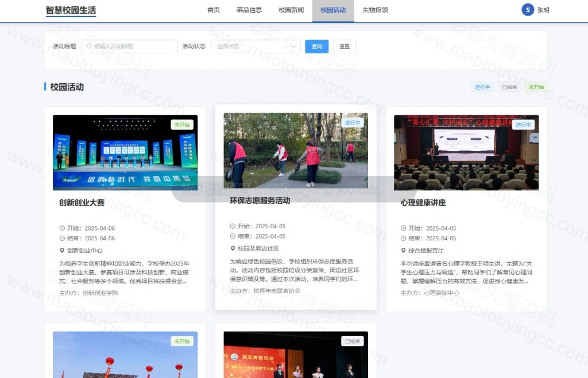Click 主办方: 创新创业学院 text
588x378 pixels.
pyautogui.click(x=88, y=293)
